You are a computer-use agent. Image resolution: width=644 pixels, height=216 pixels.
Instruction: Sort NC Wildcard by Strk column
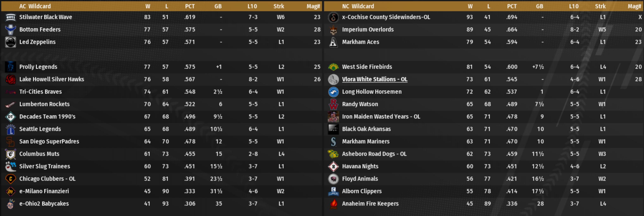[600, 6]
